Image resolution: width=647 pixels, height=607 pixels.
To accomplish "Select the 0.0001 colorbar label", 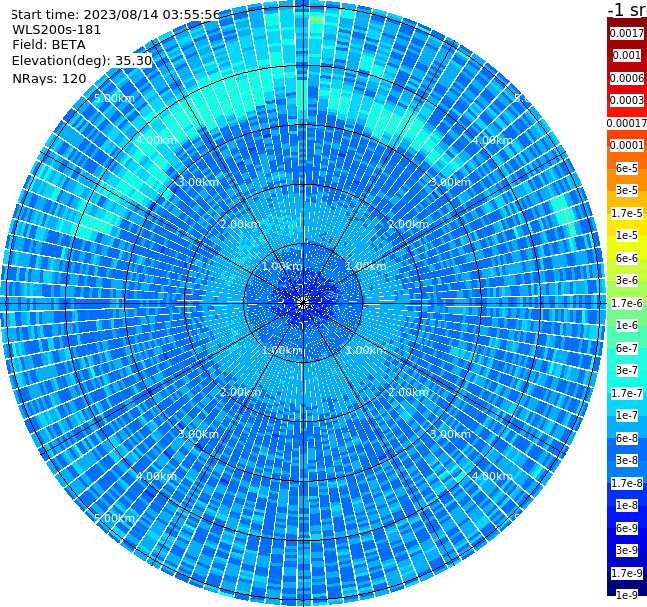I will [627, 145].
